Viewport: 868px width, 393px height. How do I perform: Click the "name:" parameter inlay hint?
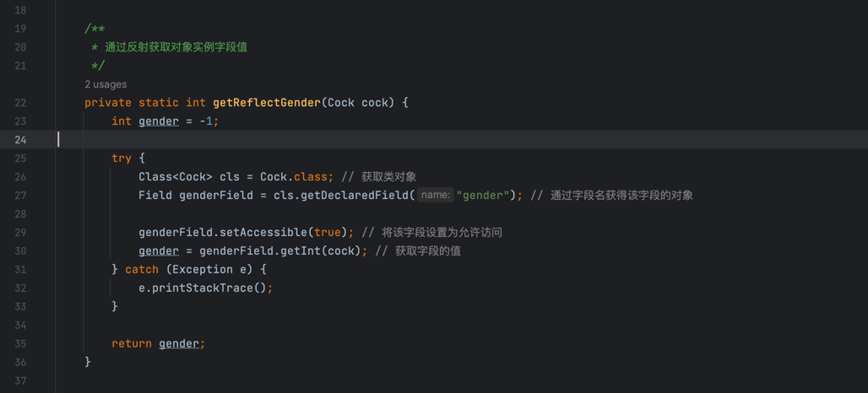[435, 195]
